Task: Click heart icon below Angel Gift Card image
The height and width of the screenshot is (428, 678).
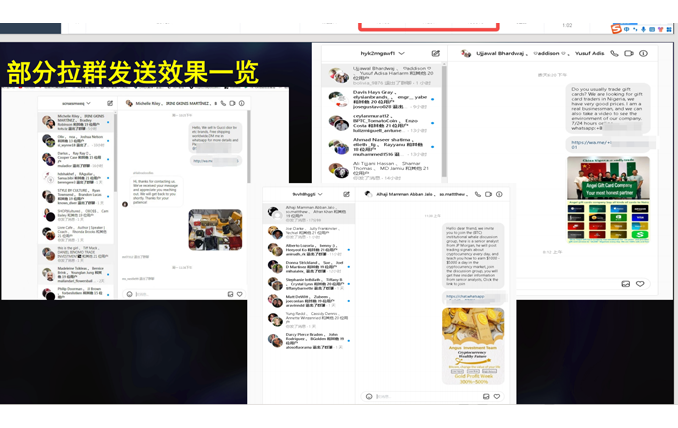Action: 640,284
